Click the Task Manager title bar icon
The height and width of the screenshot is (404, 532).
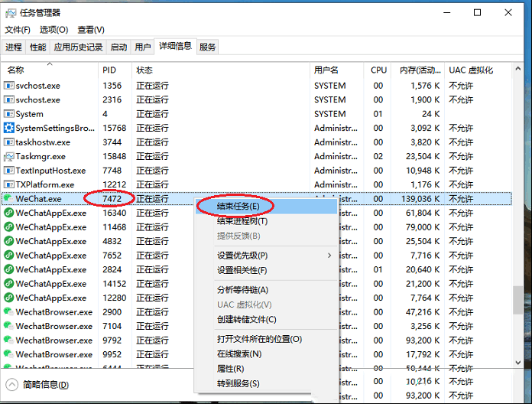11,13
